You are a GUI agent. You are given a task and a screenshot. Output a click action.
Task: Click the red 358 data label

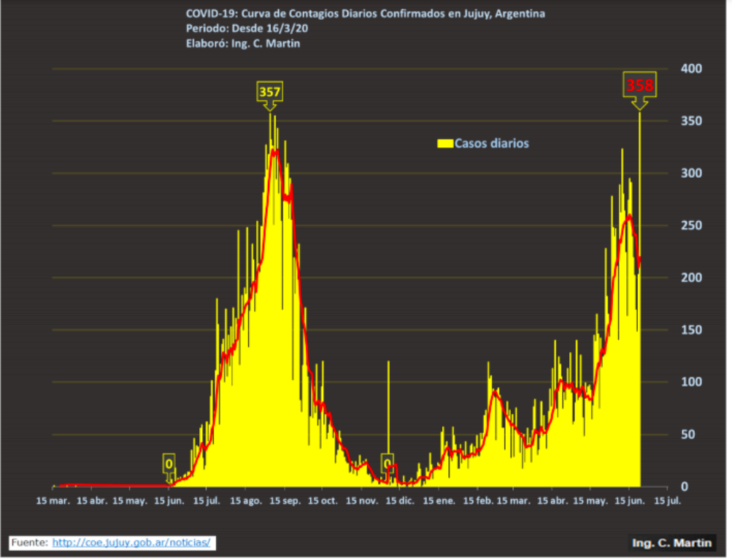coord(640,86)
